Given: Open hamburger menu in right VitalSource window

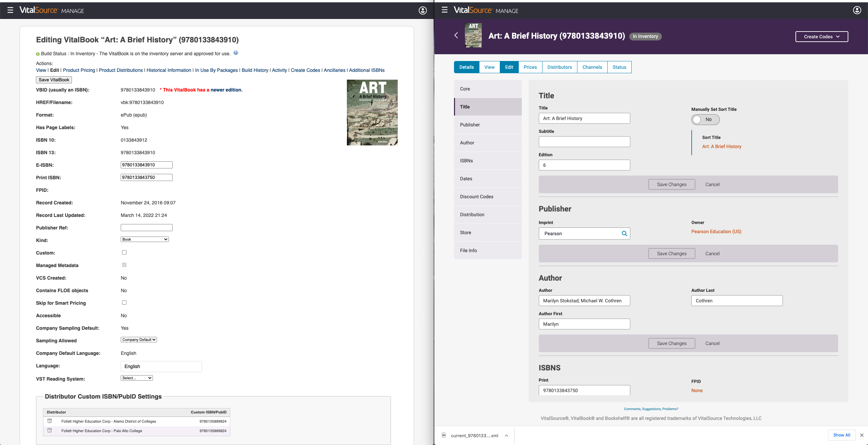Looking at the screenshot, I should pos(445,10).
